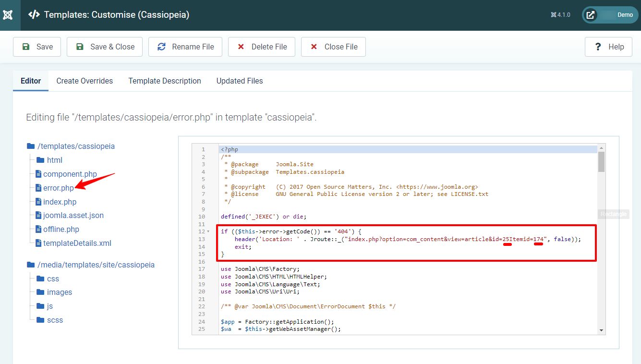Click the 'defined('_JEXEC') or die;' line

[264, 217]
